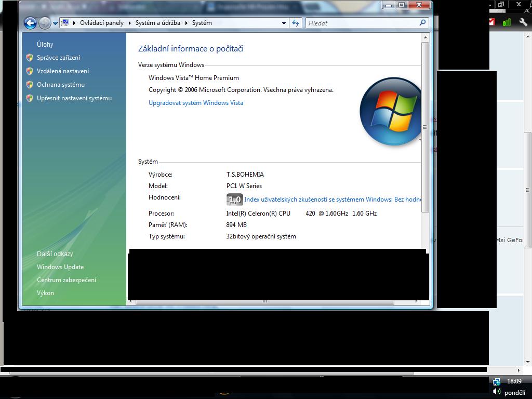Select the Ovládací panely breadcrumb

click(x=102, y=23)
